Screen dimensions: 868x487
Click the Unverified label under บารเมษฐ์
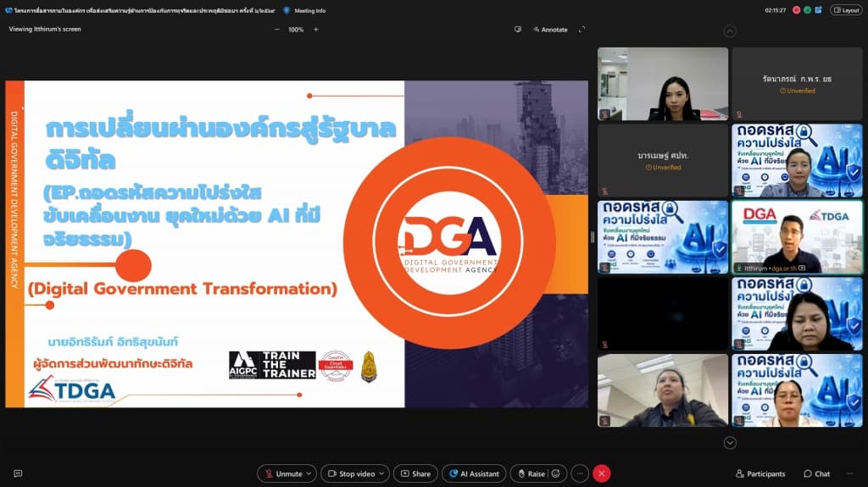(x=663, y=167)
